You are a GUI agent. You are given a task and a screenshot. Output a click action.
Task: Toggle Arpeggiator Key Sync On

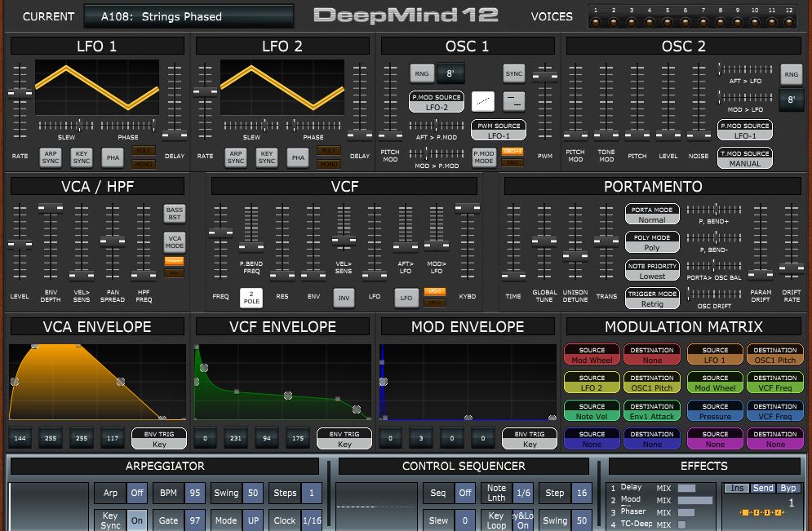pyautogui.click(x=137, y=520)
